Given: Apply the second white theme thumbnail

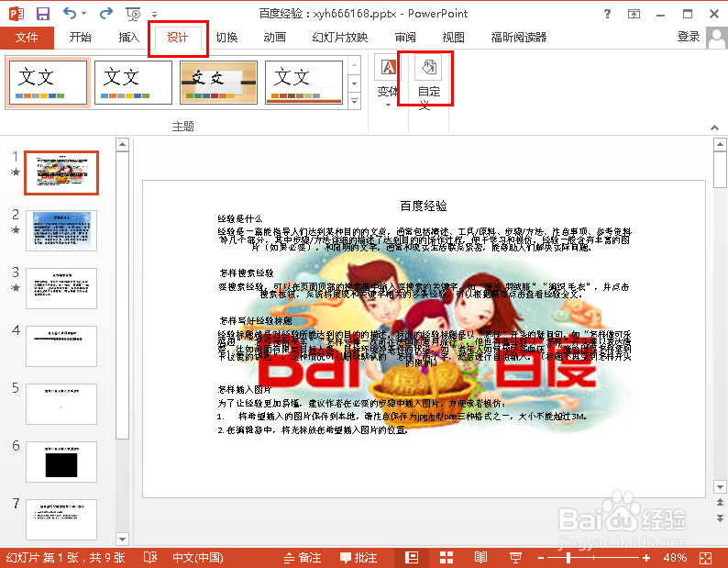Looking at the screenshot, I should [x=133, y=83].
